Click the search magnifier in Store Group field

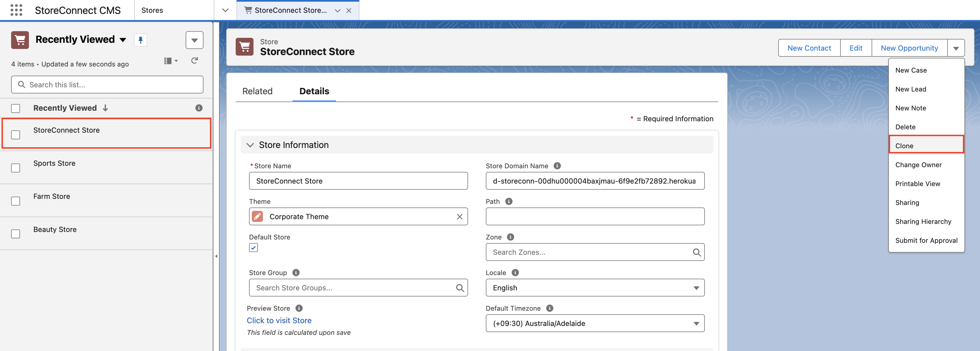coord(460,288)
